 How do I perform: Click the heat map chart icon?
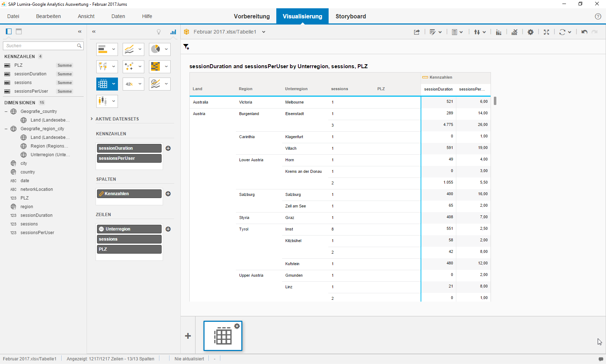pos(155,66)
